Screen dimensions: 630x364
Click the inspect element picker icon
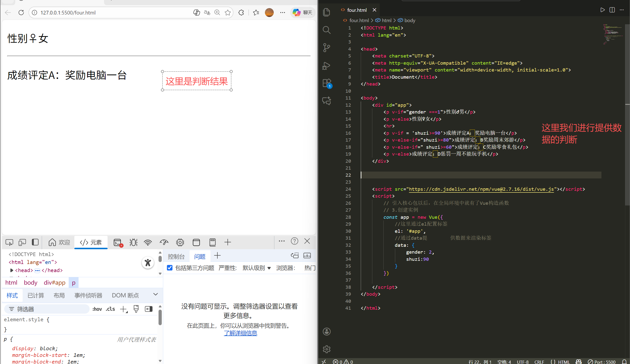(9, 242)
